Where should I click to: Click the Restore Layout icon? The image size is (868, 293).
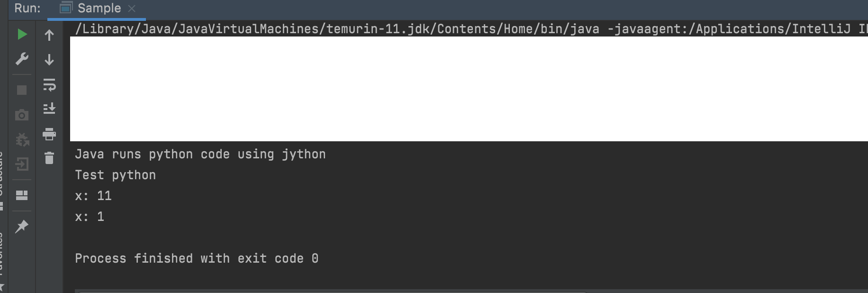point(22,195)
